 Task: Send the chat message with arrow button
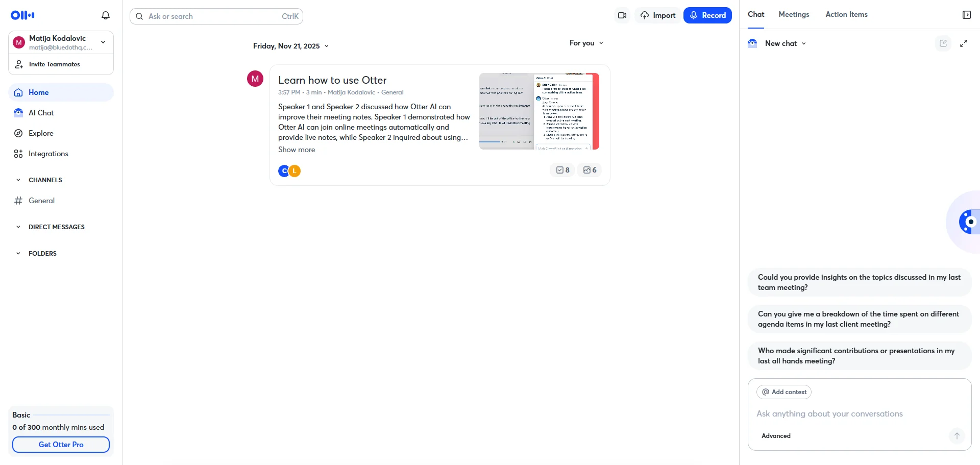[x=957, y=435]
